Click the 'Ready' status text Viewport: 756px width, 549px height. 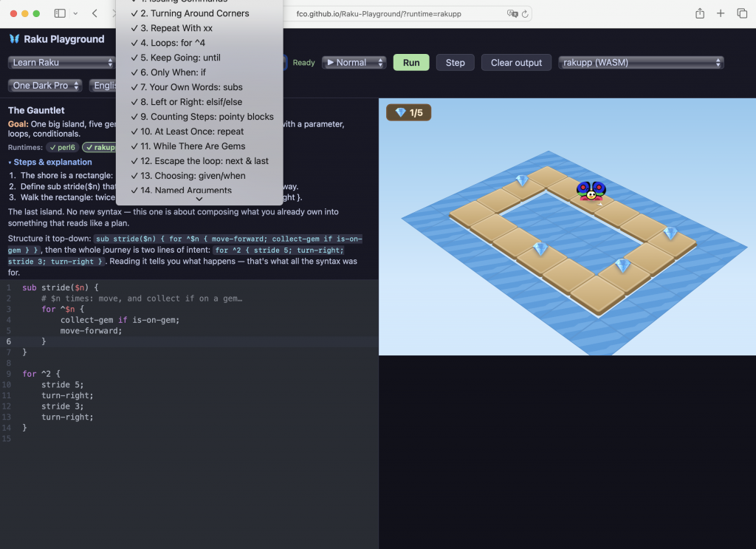pos(303,63)
